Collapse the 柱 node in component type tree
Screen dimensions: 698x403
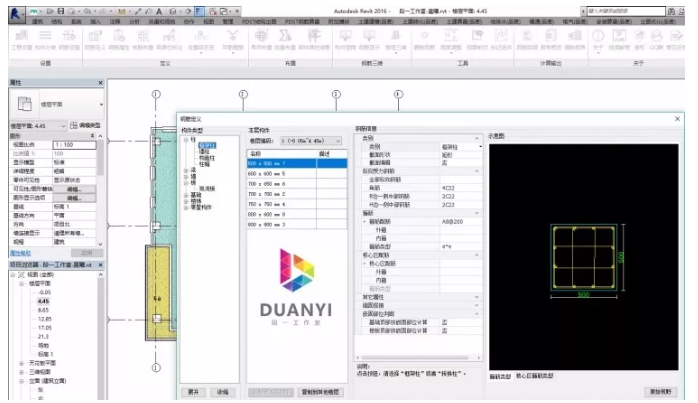186,140
